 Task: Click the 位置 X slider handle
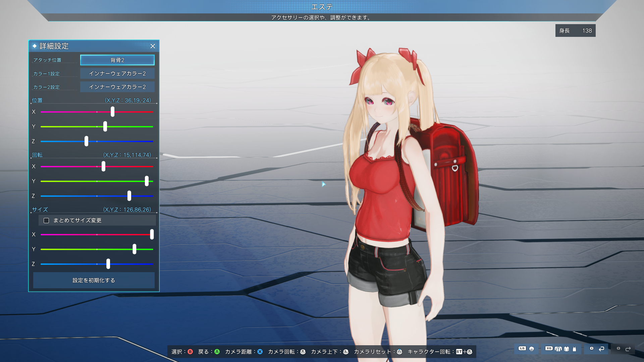(113, 112)
